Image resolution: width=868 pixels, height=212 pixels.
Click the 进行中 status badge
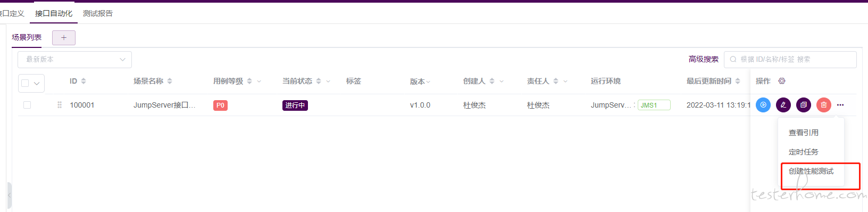[x=295, y=105]
